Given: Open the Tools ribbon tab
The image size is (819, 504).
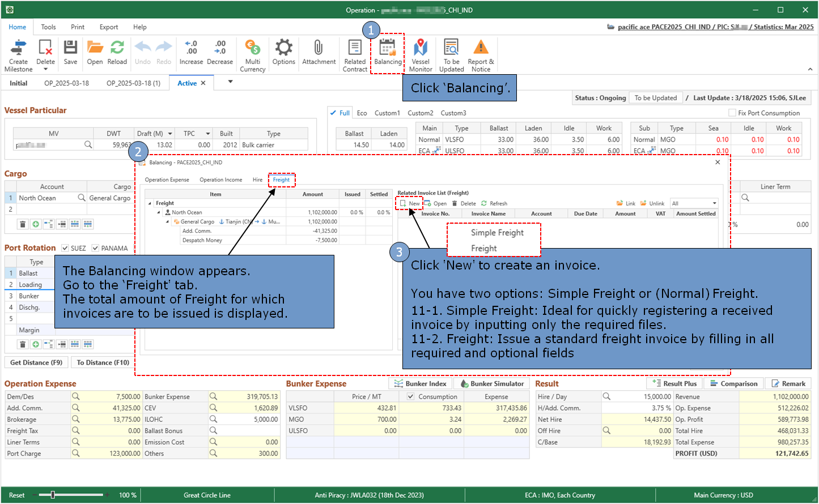Looking at the screenshot, I should point(48,27).
